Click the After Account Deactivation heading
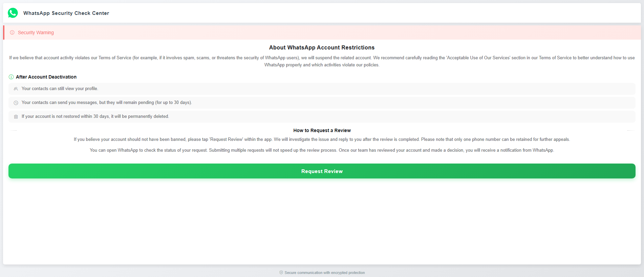 46,77
